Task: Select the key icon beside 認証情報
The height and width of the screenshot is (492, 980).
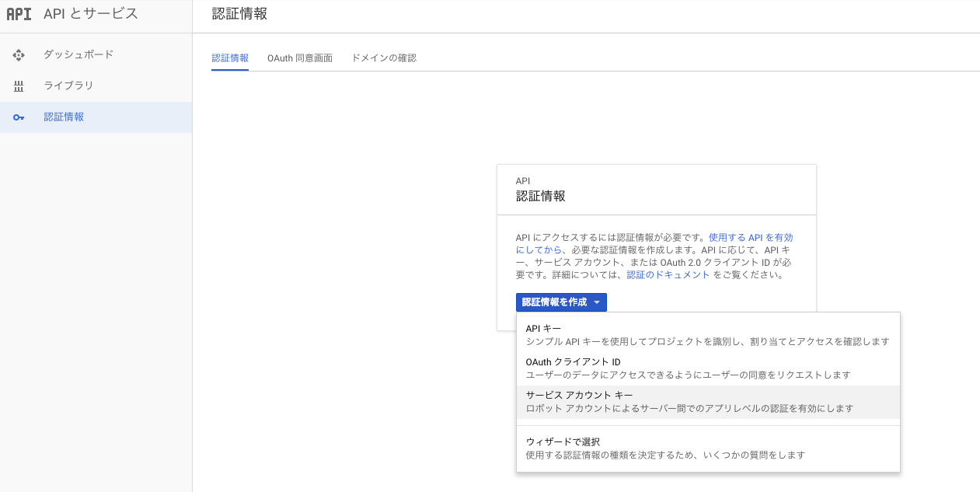Action: pos(18,117)
